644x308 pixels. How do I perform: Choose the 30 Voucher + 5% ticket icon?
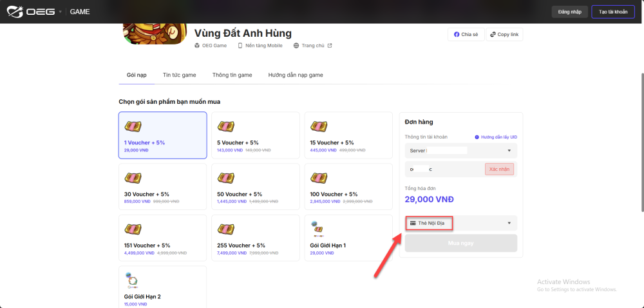click(133, 178)
